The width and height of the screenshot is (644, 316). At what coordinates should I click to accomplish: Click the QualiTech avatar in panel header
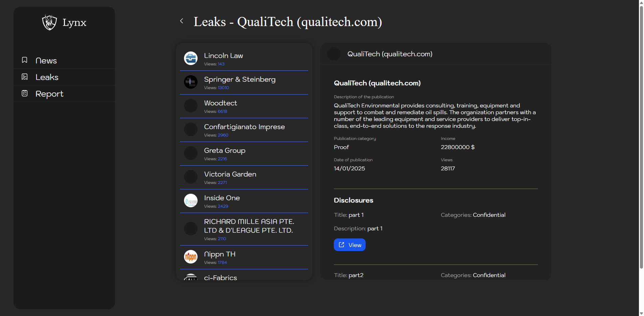(x=334, y=54)
